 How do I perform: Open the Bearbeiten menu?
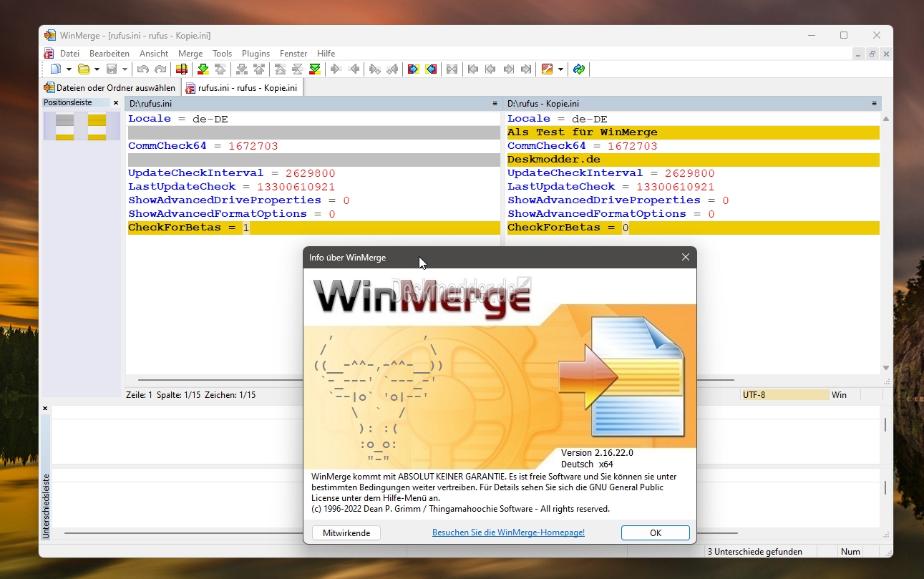click(x=110, y=54)
